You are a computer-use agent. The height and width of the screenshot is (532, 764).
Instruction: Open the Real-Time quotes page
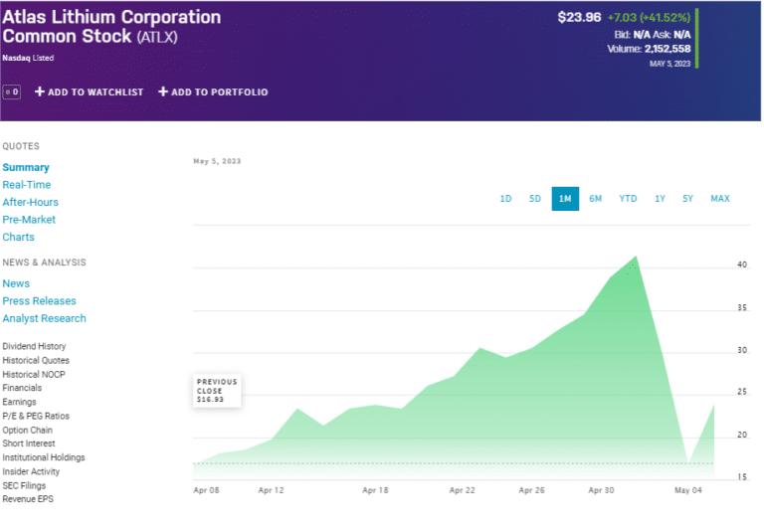27,185
